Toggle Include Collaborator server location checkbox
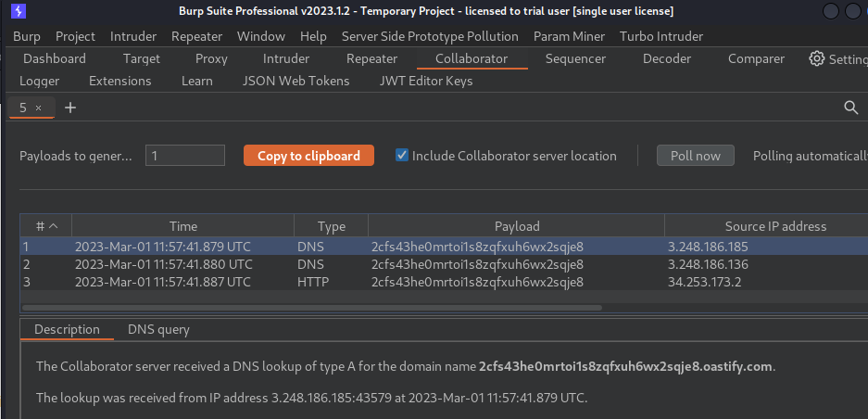The image size is (868, 419). click(x=402, y=155)
